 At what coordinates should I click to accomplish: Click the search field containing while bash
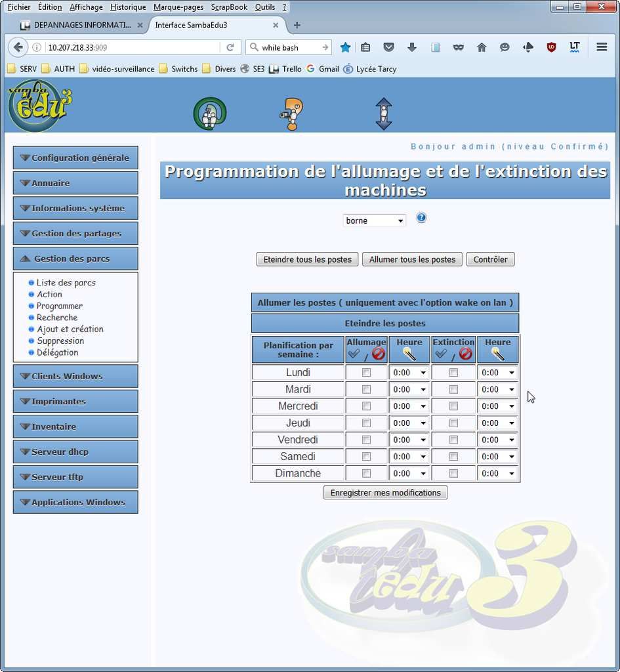point(289,47)
